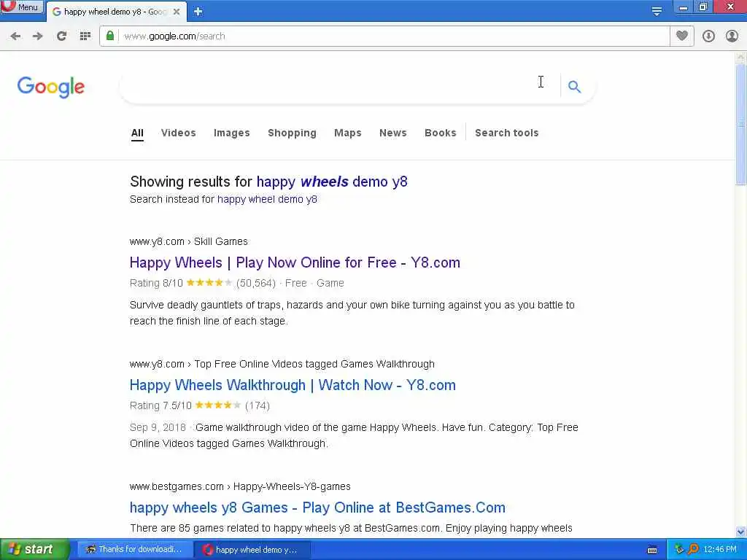Add page to bookmarks heart icon

tap(682, 36)
